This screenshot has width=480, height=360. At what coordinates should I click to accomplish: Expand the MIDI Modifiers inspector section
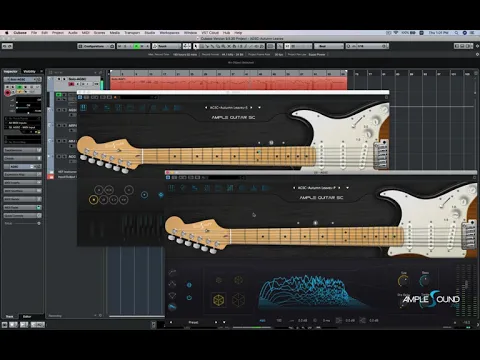pos(22,191)
